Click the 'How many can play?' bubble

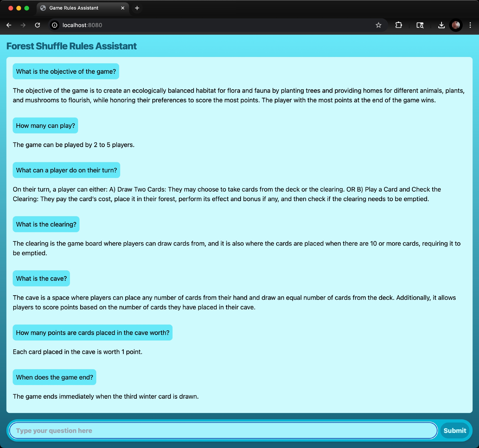(x=45, y=125)
